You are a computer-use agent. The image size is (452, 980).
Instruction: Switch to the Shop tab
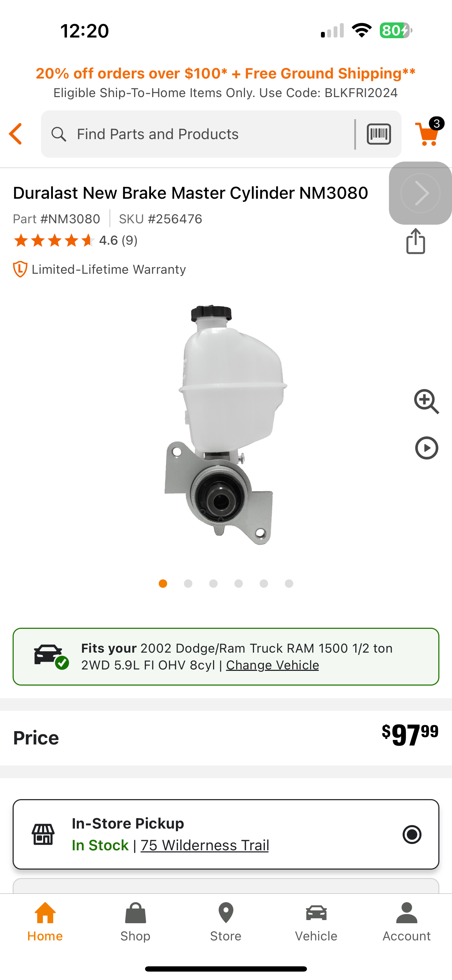pos(136,922)
